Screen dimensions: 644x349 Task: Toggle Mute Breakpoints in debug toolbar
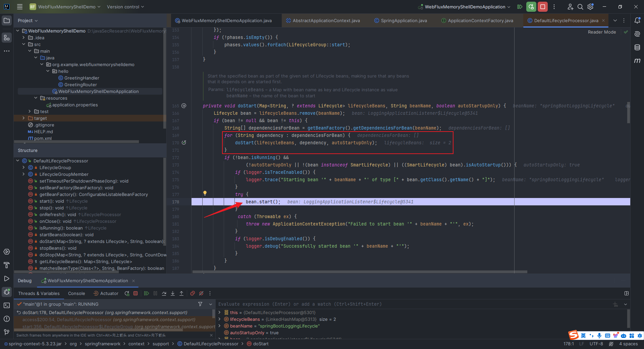point(201,293)
